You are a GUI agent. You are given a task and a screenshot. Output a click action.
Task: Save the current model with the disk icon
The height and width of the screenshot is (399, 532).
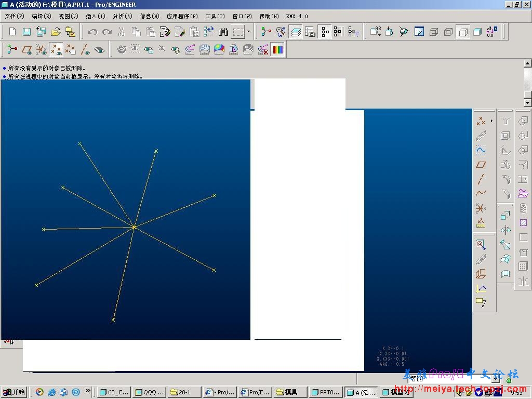[x=27, y=32]
